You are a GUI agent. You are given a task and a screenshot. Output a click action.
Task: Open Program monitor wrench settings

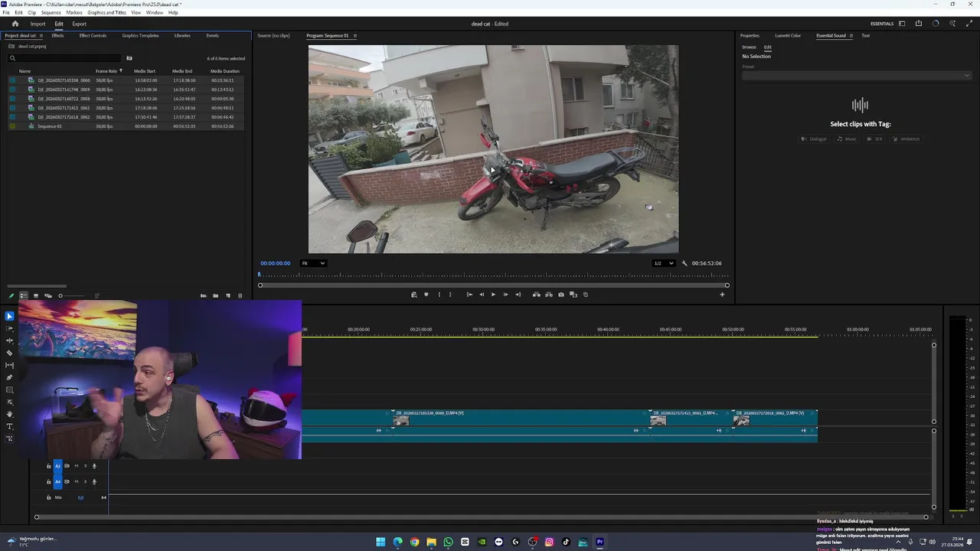tap(684, 263)
